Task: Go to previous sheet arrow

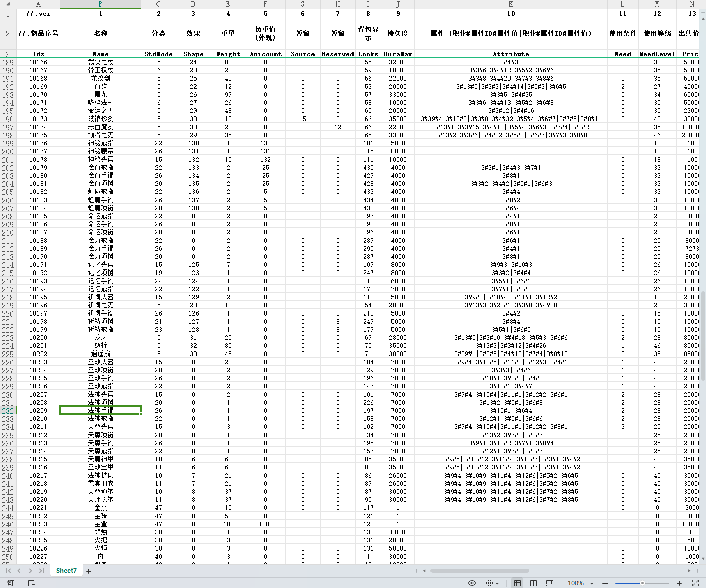Action: [x=19, y=571]
